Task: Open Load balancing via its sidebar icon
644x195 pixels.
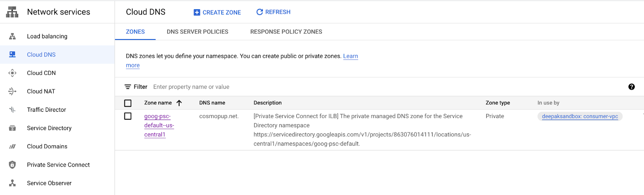Action: pyautogui.click(x=12, y=36)
